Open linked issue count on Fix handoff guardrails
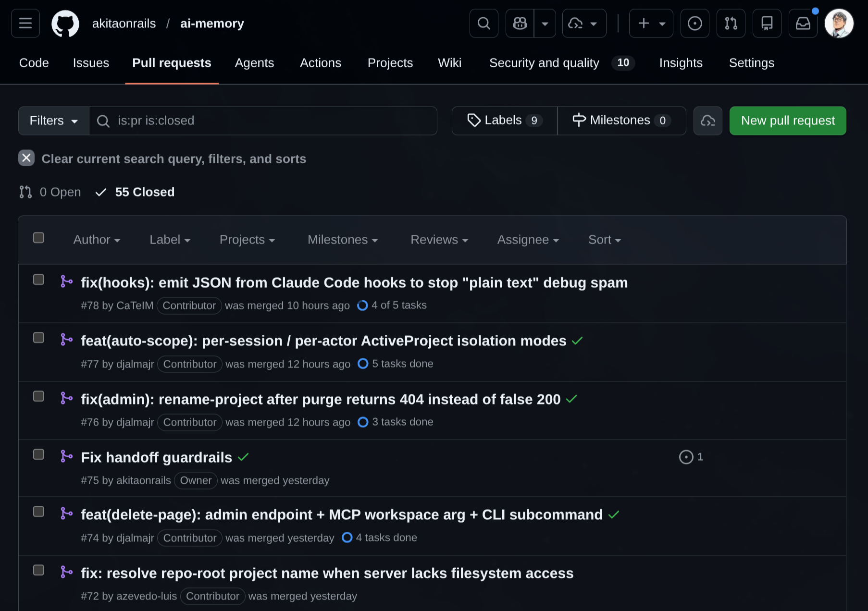The image size is (868, 611). 691,457
